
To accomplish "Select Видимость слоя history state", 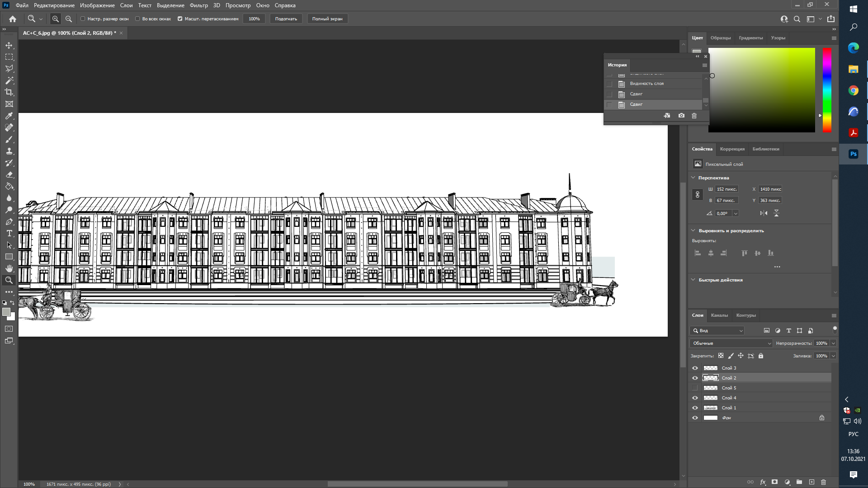I will click(654, 84).
